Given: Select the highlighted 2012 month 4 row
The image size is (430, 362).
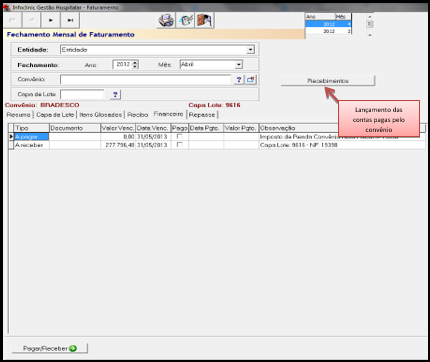Looking at the screenshot, I should tap(328, 24).
